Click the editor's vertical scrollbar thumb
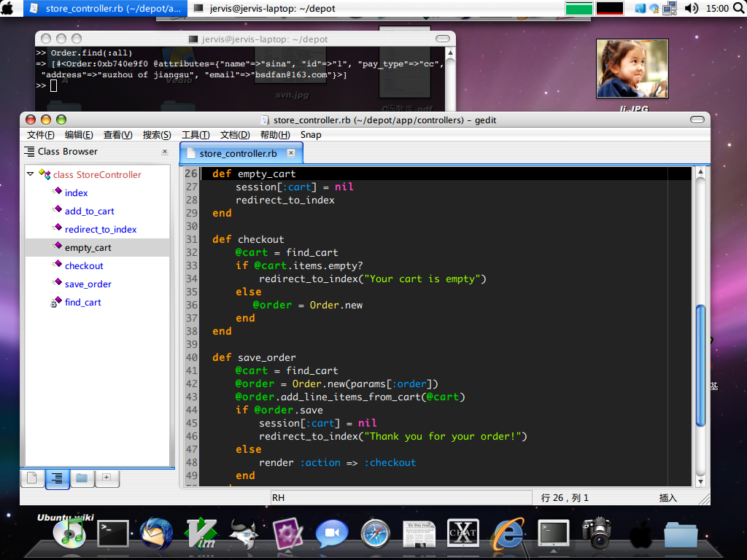 700,366
